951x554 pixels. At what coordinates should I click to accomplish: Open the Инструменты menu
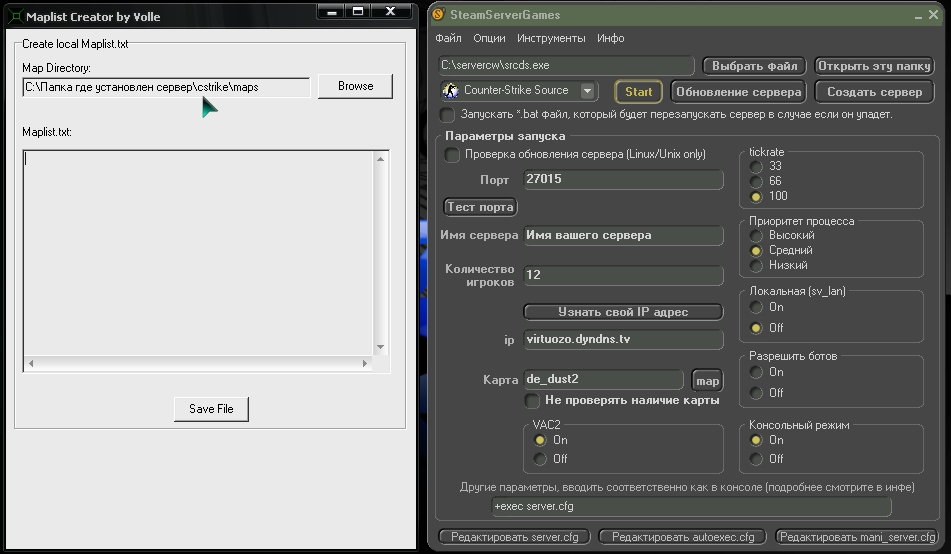551,38
